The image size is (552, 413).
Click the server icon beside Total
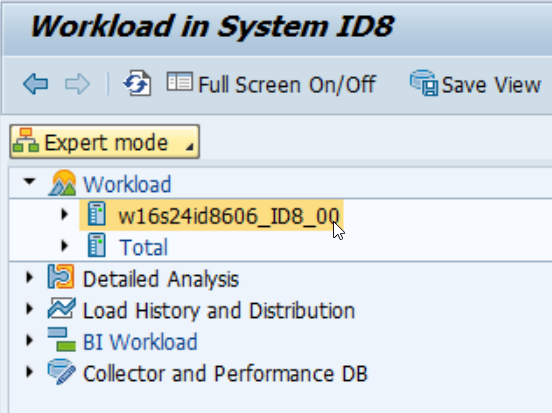pyautogui.click(x=96, y=245)
